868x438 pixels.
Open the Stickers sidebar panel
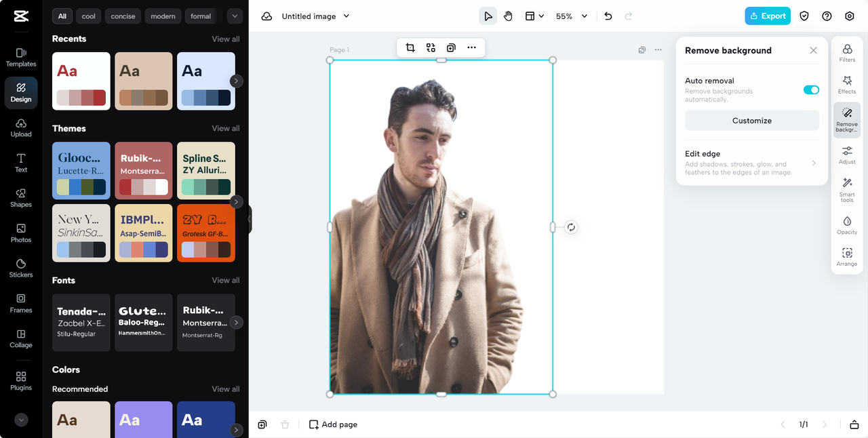click(x=21, y=268)
